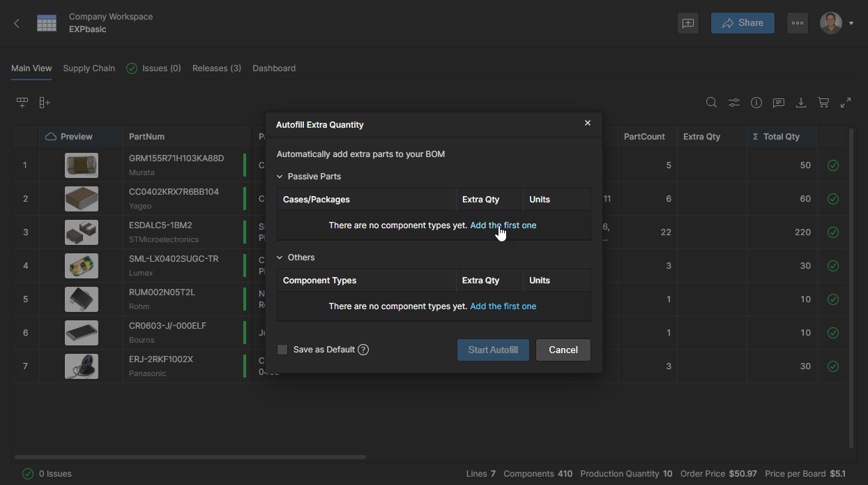
Task: Open the shopping cart icon
Action: [823, 103]
